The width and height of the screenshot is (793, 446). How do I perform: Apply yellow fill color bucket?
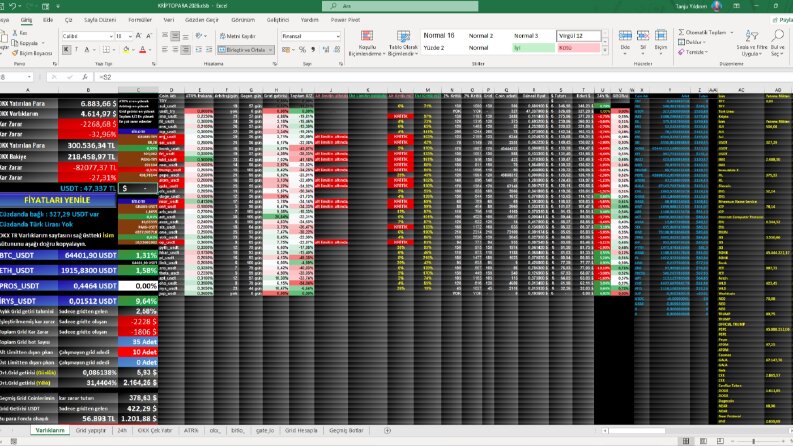click(126, 50)
